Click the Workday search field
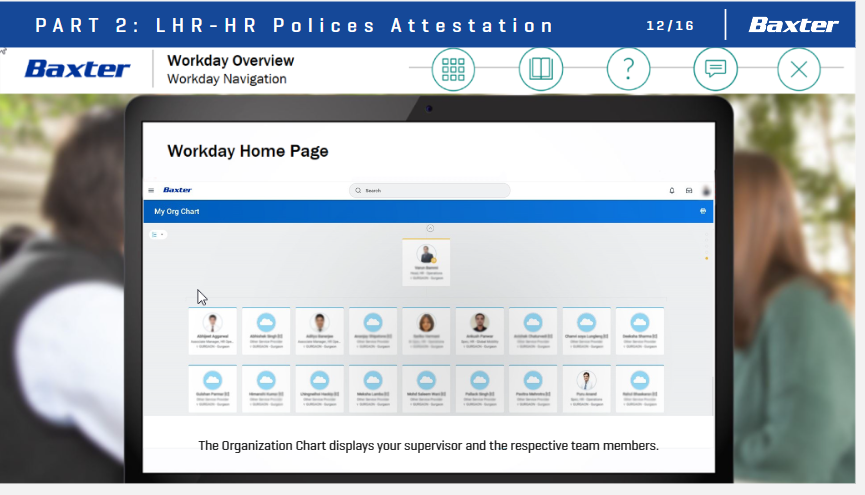 [430, 190]
